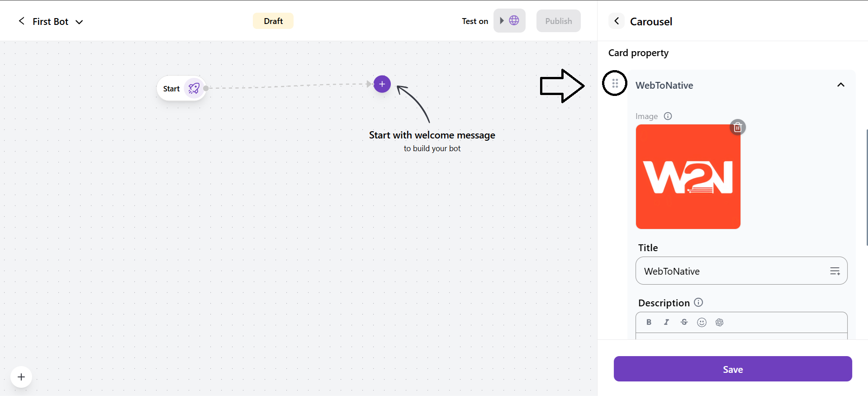Click the Draft status badge
The width and height of the screenshot is (868, 400).
tap(273, 21)
